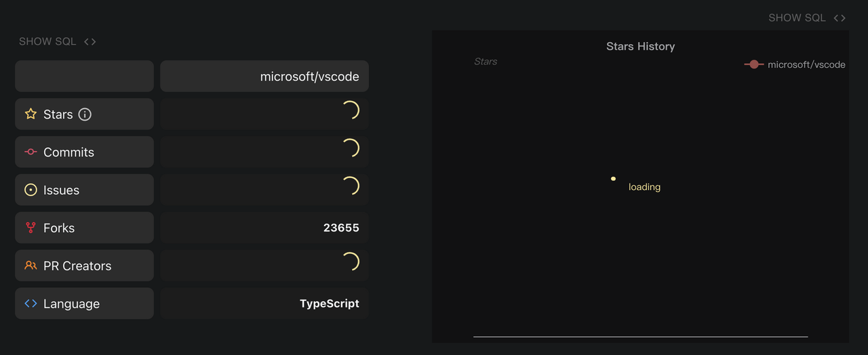Click the Forks count value 23655
The width and height of the screenshot is (868, 355).
(341, 228)
